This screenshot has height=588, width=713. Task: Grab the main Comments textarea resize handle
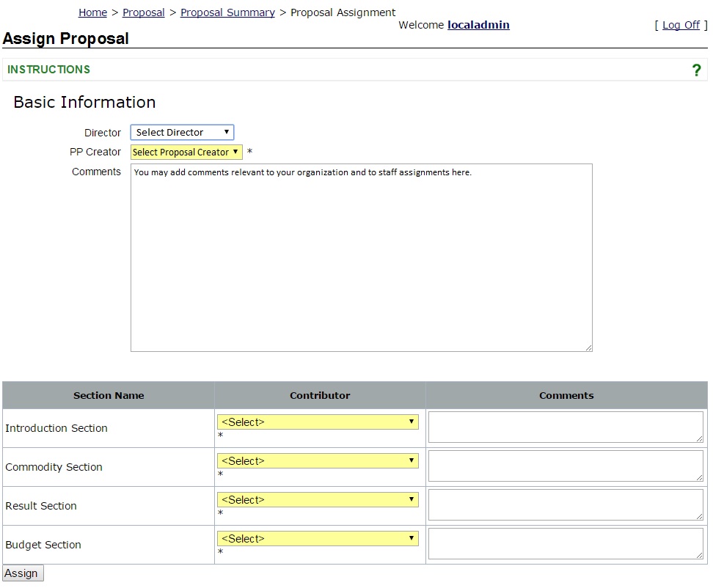[x=588, y=348]
